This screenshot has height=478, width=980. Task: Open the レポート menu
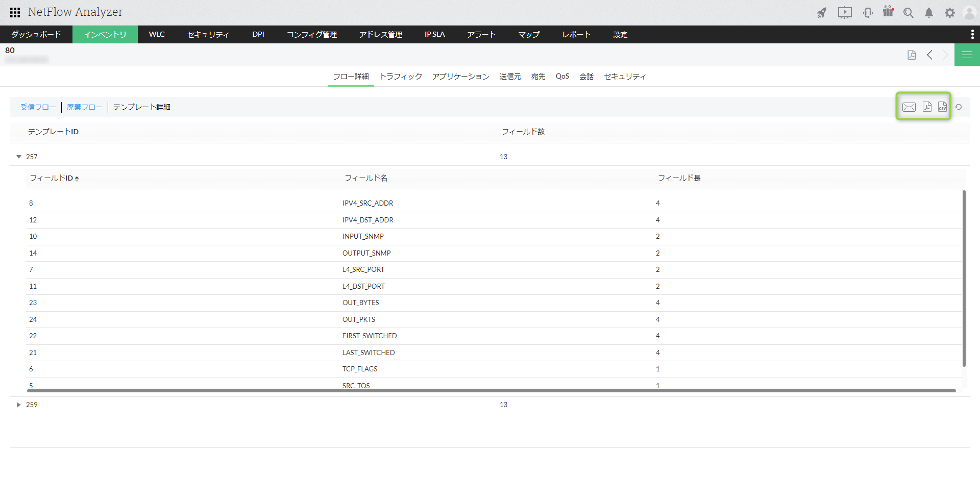(577, 34)
